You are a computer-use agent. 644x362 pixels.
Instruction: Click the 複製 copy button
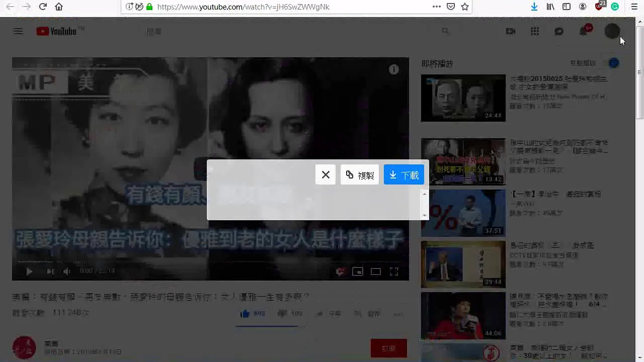coord(360,174)
